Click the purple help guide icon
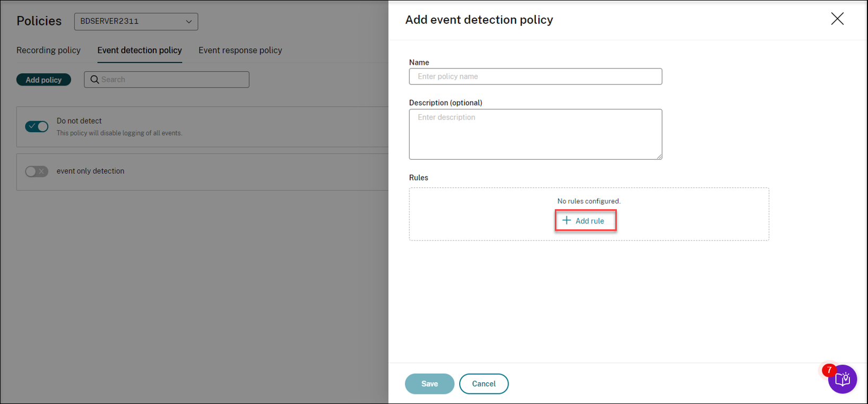Viewport: 868px width, 404px height. point(843,380)
